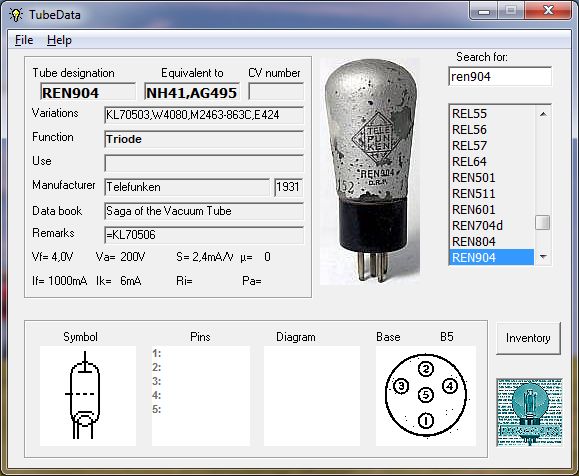Select REL56 in the tube list
Screen dimensions: 579x476
pyautogui.click(x=491, y=130)
